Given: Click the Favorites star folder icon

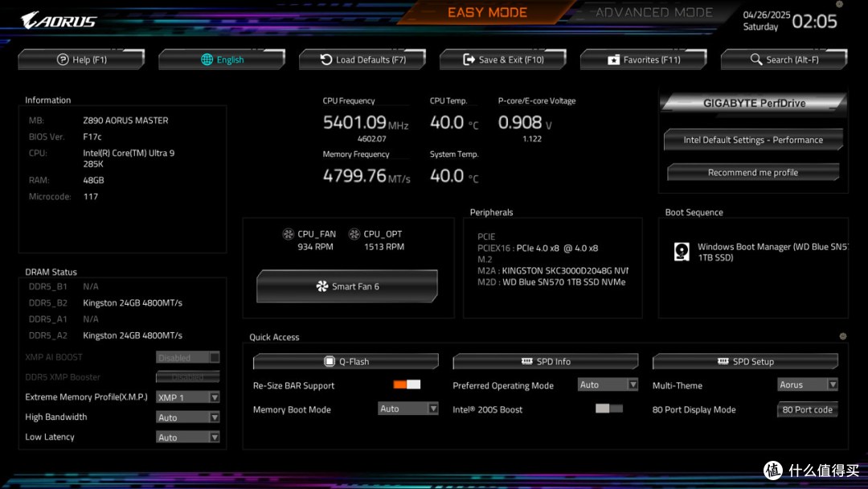Looking at the screenshot, I should pos(613,60).
